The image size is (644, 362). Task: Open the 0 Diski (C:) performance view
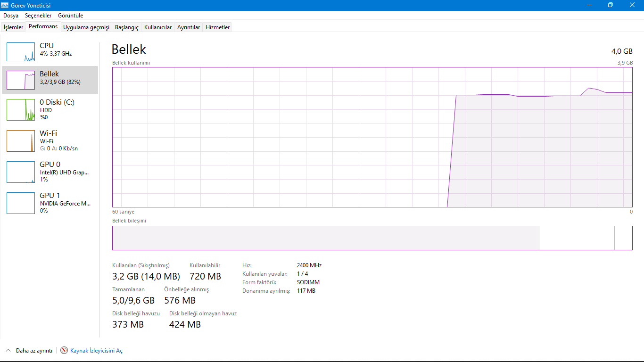[50, 109]
